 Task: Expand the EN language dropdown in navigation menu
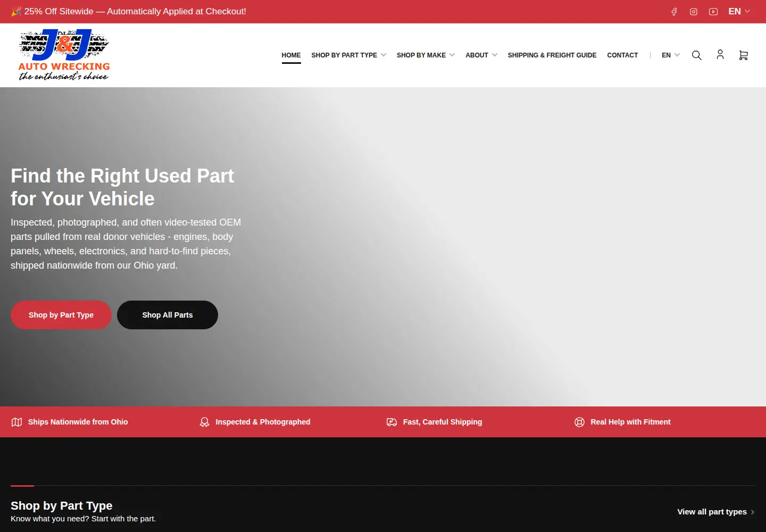pyautogui.click(x=671, y=55)
